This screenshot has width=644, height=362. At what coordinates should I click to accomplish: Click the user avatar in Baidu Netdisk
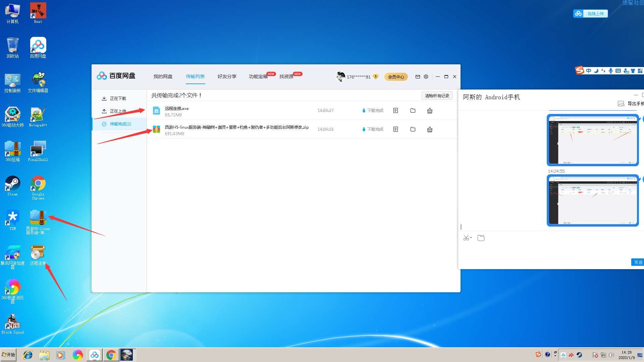340,76
